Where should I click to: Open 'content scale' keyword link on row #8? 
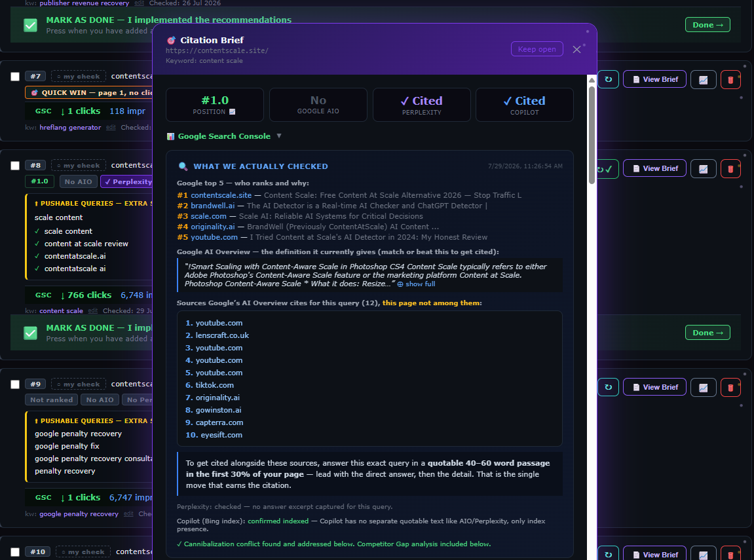tap(61, 311)
